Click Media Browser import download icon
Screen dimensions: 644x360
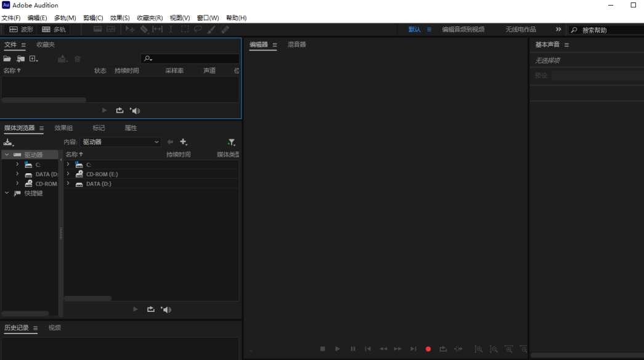8,142
